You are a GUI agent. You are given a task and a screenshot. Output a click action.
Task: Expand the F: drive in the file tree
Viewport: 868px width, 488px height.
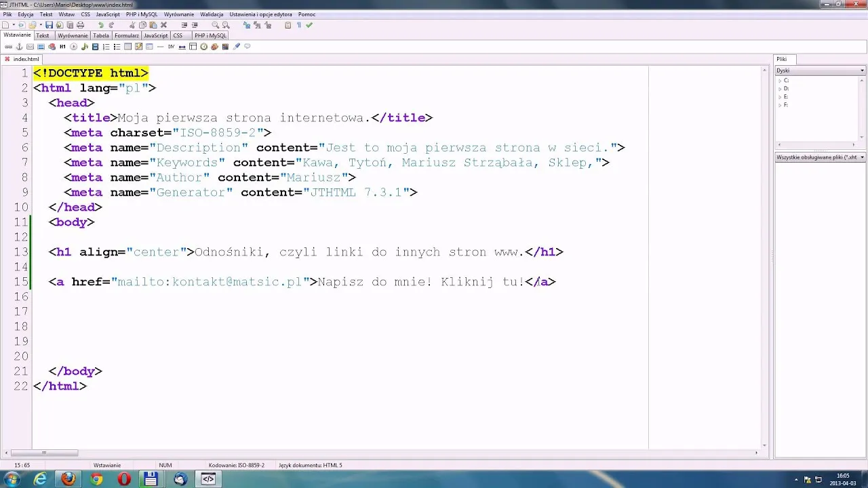click(x=780, y=105)
